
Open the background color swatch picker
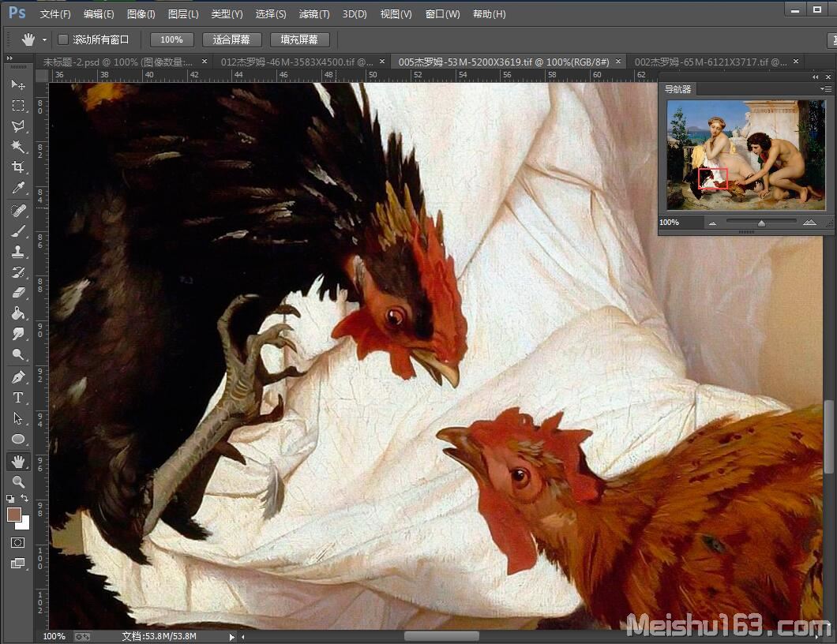click(x=24, y=523)
